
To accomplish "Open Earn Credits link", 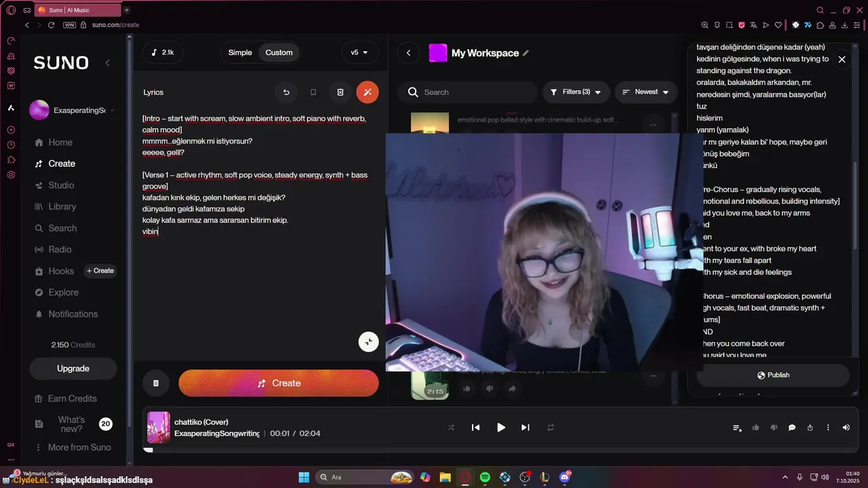I will [66, 399].
